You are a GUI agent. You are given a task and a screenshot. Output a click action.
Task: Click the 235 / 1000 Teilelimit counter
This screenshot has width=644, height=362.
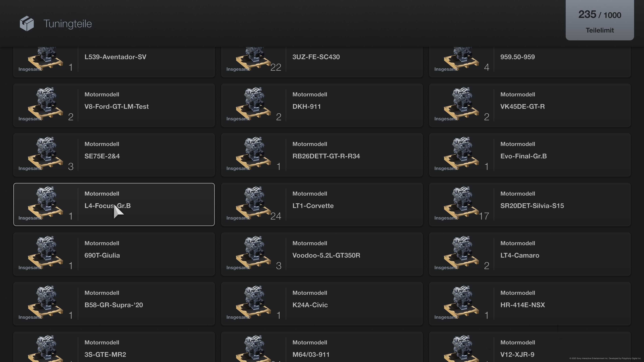(x=600, y=20)
